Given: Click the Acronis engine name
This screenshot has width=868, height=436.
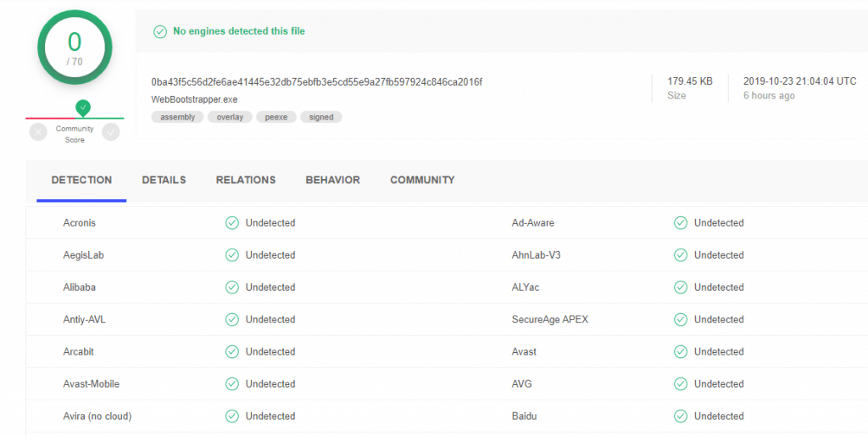Looking at the screenshot, I should point(79,223).
